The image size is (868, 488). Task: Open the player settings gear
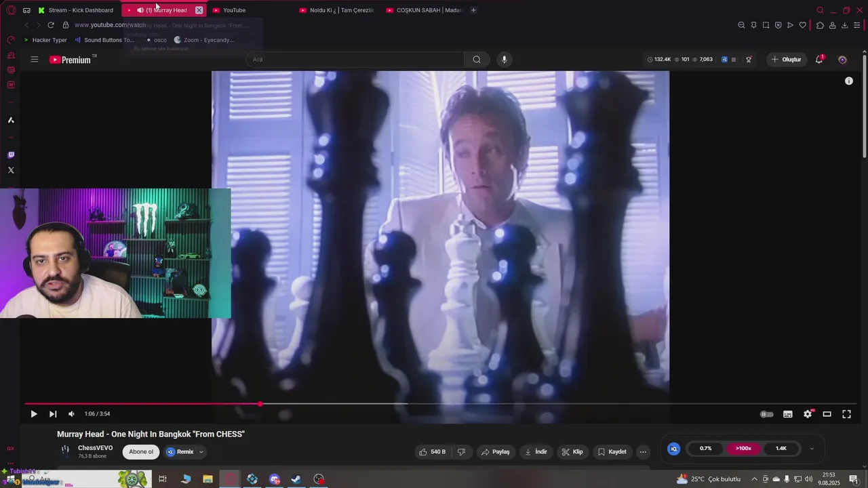point(807,414)
